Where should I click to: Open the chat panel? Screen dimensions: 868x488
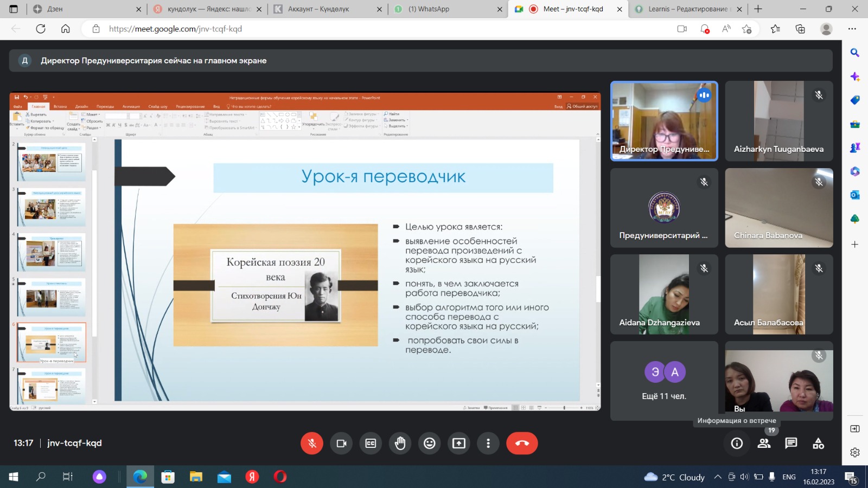791,444
